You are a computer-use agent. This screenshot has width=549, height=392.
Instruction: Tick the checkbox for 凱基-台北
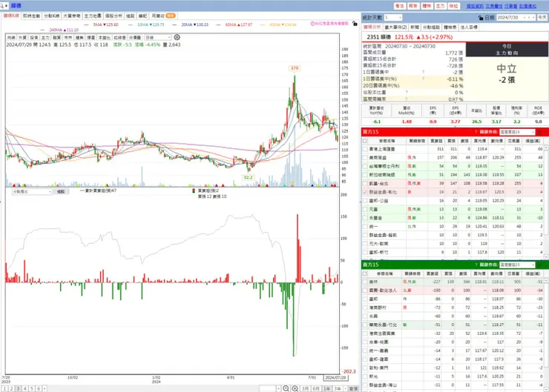tap(365, 183)
